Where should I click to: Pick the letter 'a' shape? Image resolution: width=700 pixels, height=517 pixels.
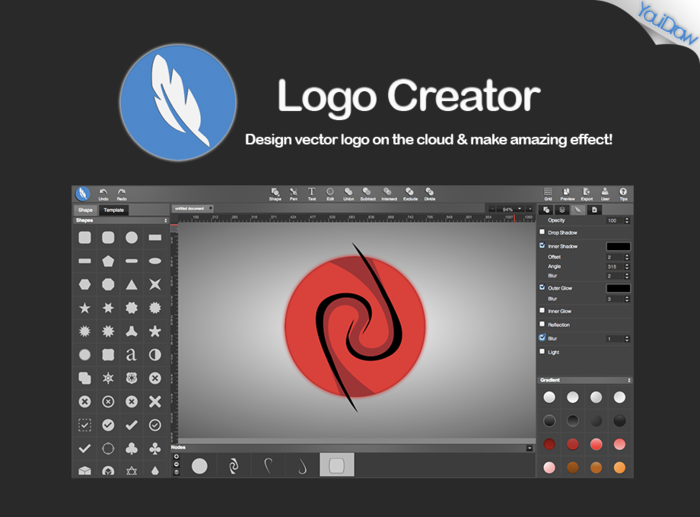131,354
